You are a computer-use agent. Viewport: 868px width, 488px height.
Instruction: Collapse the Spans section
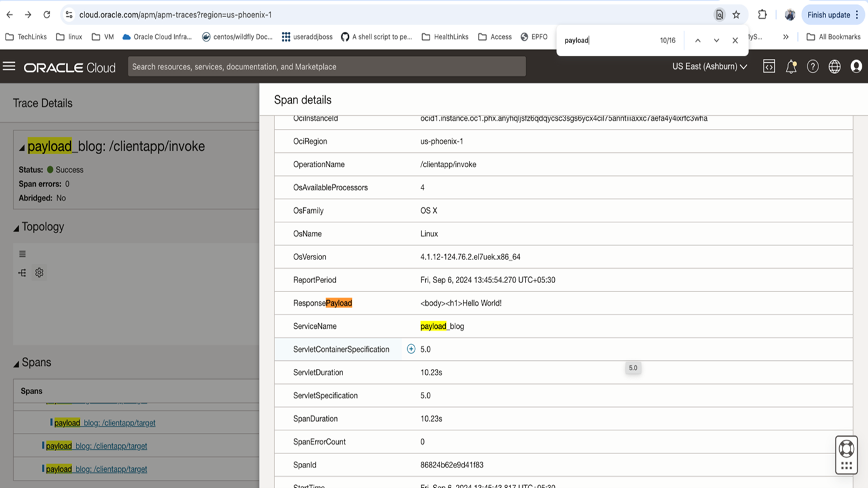click(x=16, y=363)
